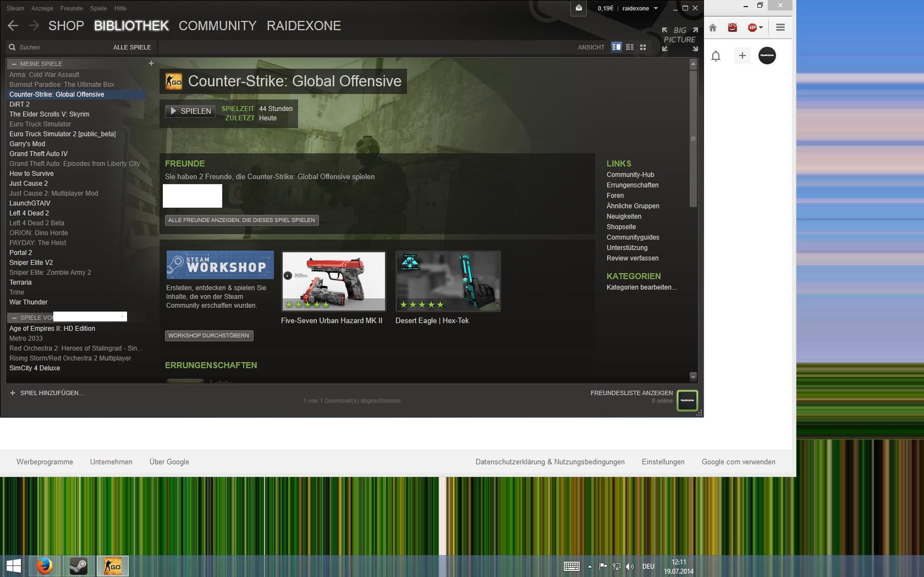The height and width of the screenshot is (577, 924).
Task: Click the Google plus share button
Action: (742, 56)
